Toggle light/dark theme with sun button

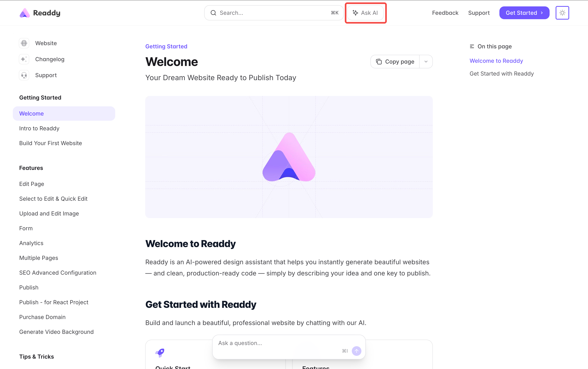click(562, 13)
